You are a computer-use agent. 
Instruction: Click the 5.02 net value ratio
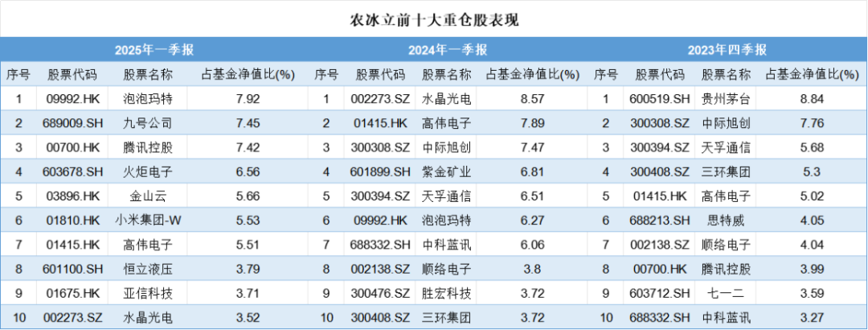[x=812, y=196]
